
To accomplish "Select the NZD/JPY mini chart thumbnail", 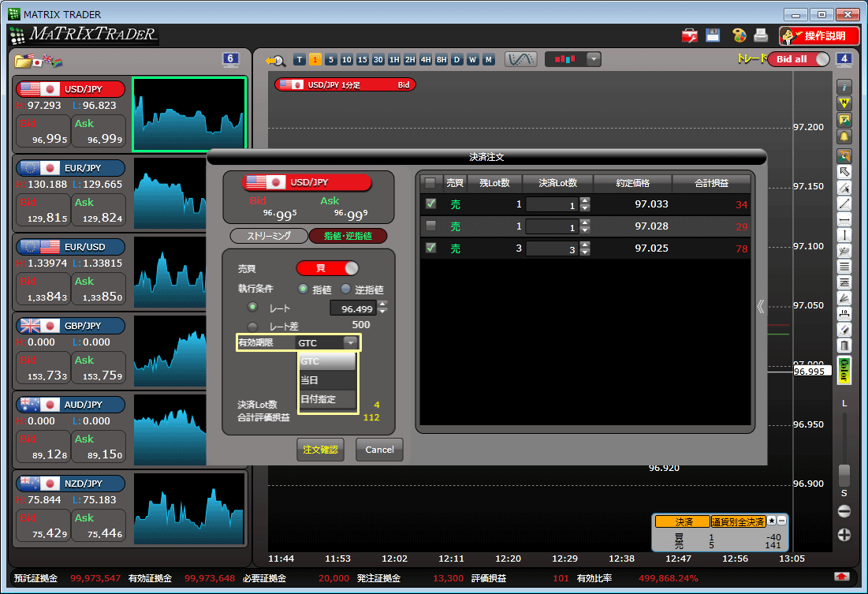I will 189,509.
